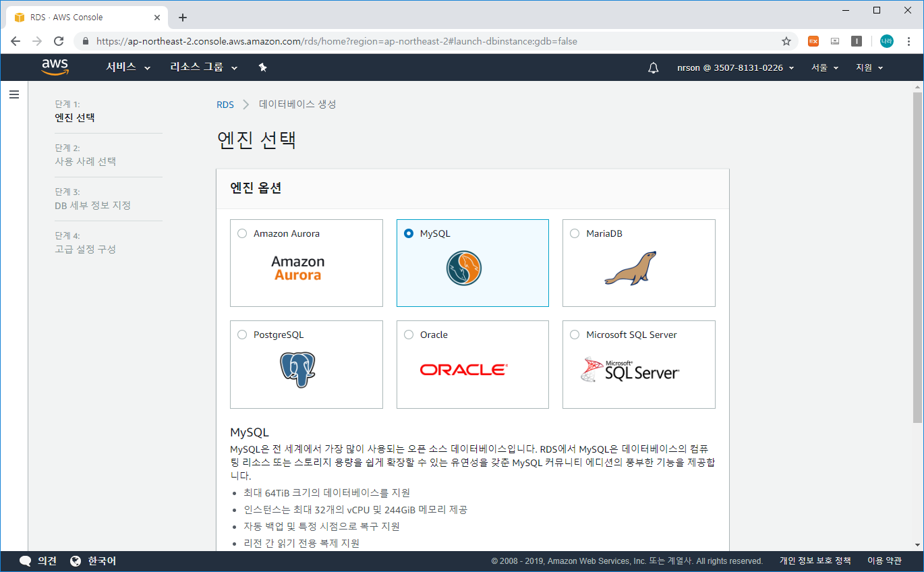
Task: Click the browser forward arrow
Action: (37, 41)
